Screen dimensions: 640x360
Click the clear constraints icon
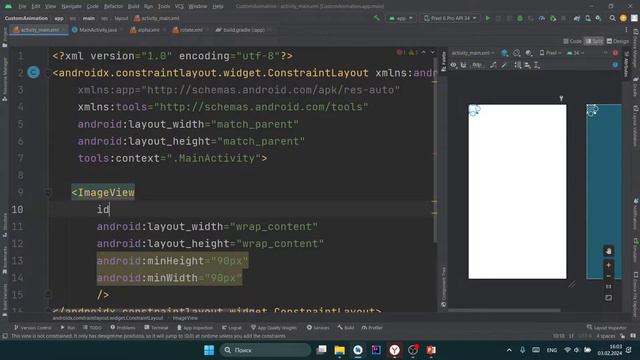pyautogui.click(x=493, y=65)
